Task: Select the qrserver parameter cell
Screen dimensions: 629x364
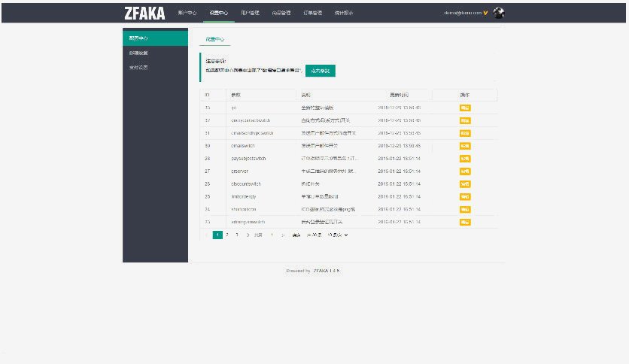Action: tap(261, 171)
